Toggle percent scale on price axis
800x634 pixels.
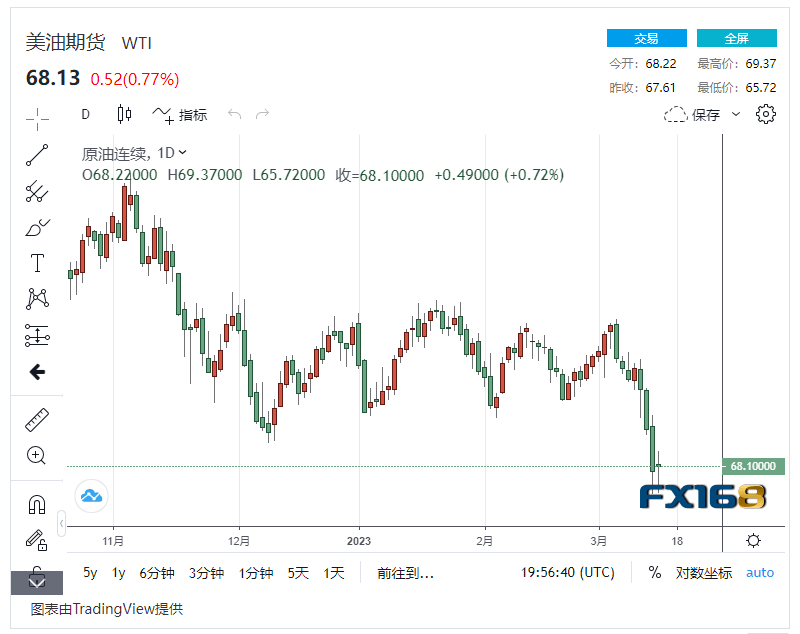[655, 573]
